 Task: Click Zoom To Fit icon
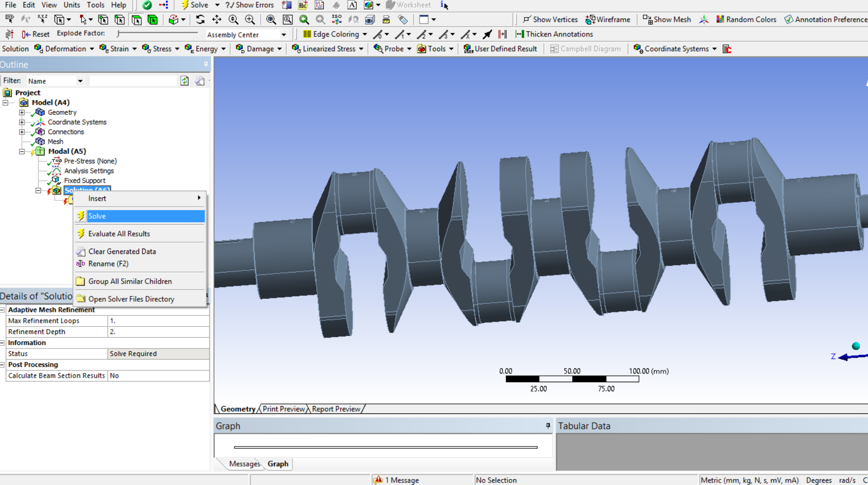[x=271, y=19]
